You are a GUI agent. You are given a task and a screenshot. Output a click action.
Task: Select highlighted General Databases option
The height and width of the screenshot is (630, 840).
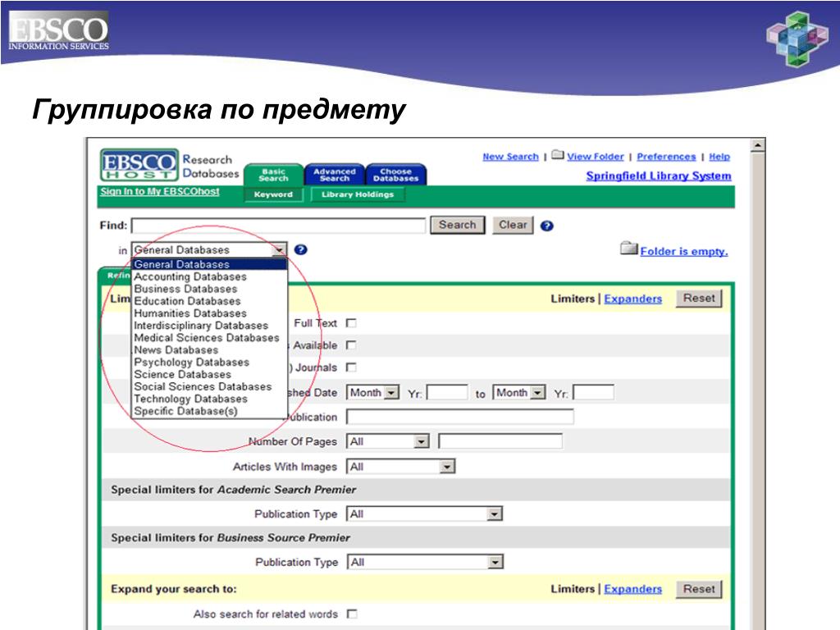coord(209,265)
